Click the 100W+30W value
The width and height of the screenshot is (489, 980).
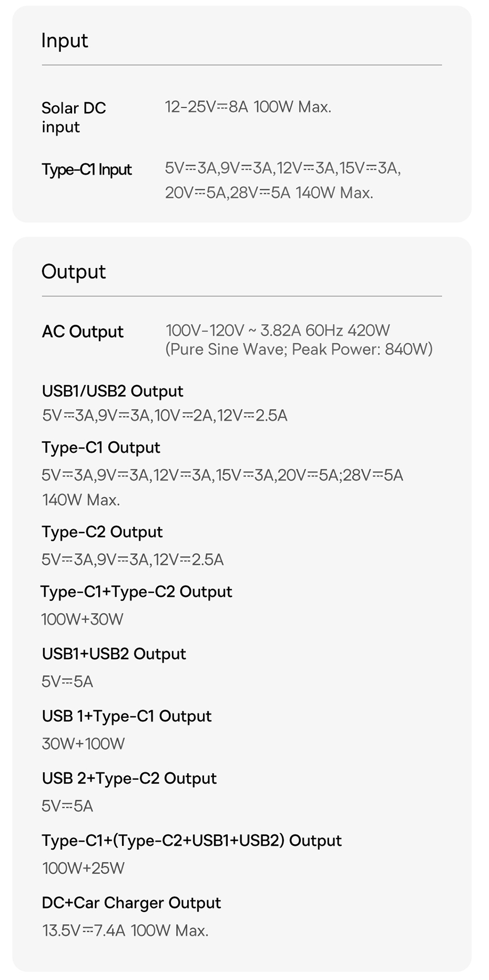[83, 619]
